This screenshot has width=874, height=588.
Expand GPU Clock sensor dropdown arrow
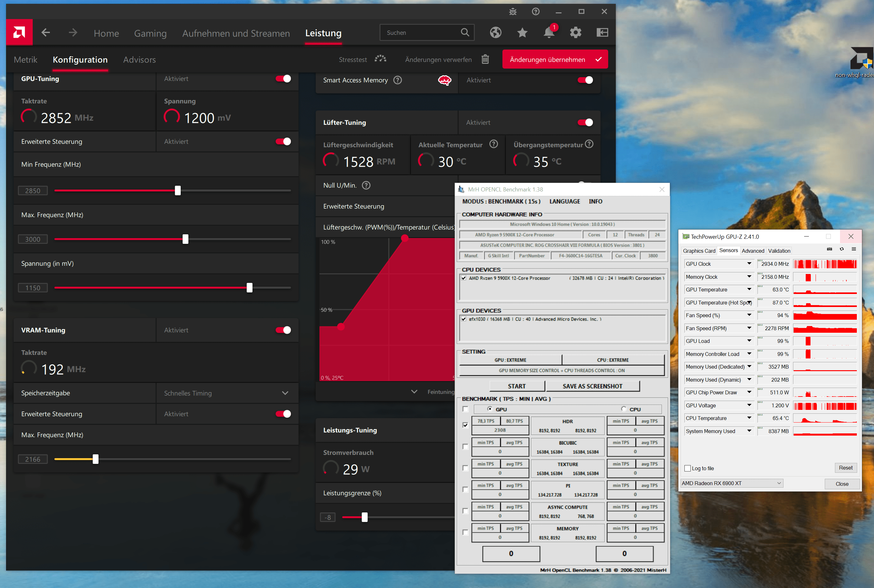749,264
